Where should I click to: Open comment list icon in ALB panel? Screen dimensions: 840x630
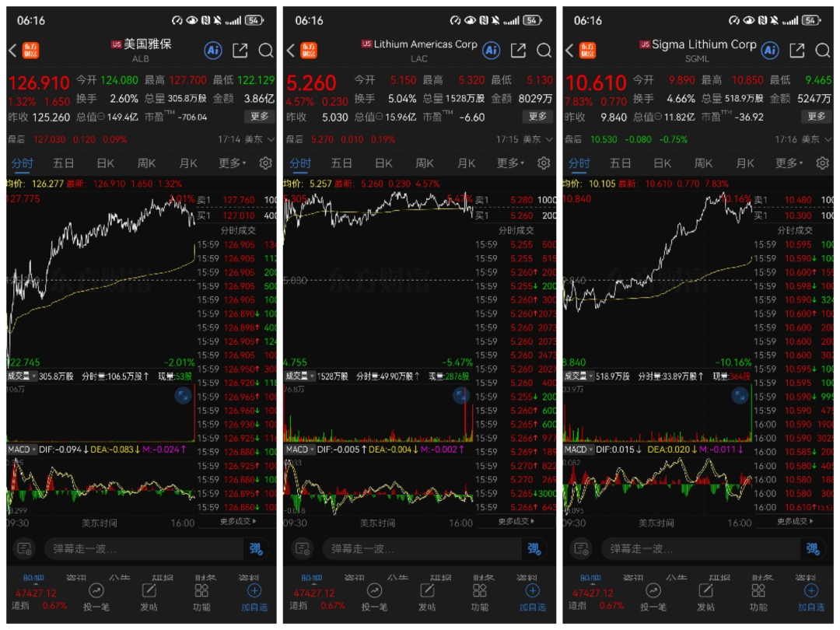click(25, 548)
